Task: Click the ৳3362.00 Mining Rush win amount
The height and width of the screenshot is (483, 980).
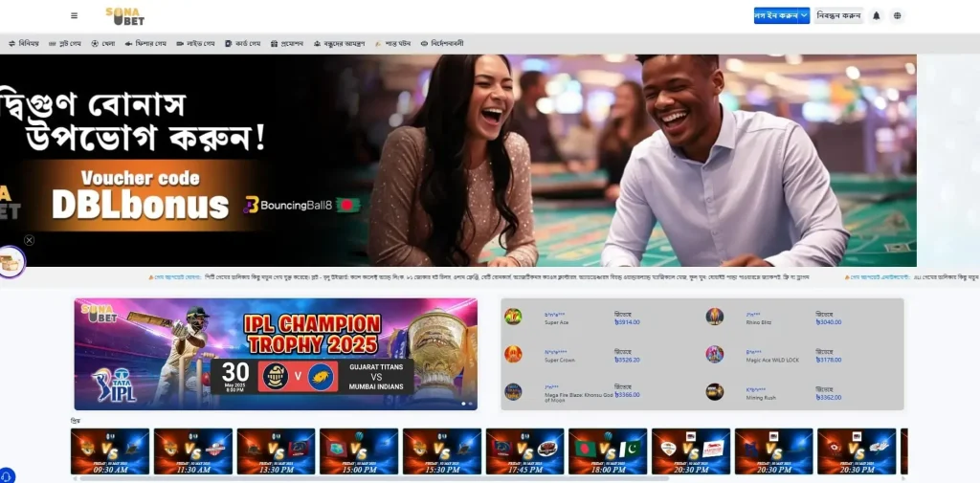Action: tap(829, 397)
